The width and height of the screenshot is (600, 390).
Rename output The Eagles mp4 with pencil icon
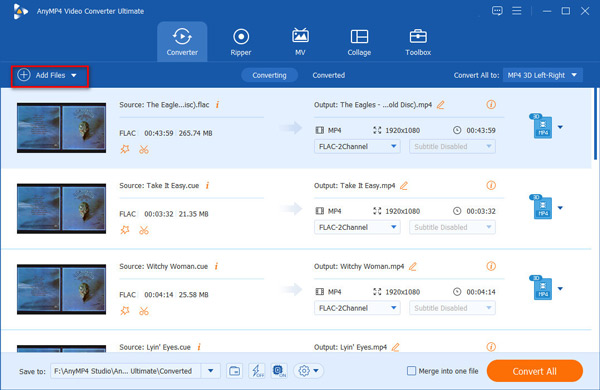point(441,104)
